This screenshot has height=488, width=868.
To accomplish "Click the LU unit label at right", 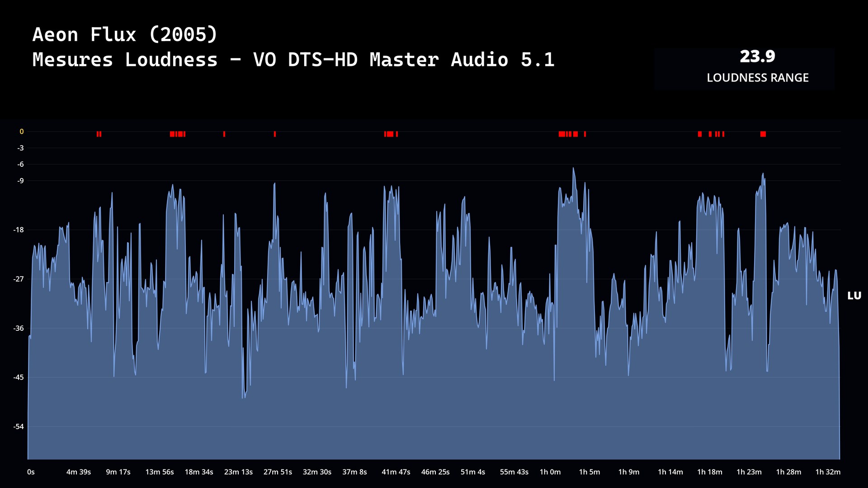I will click(854, 296).
